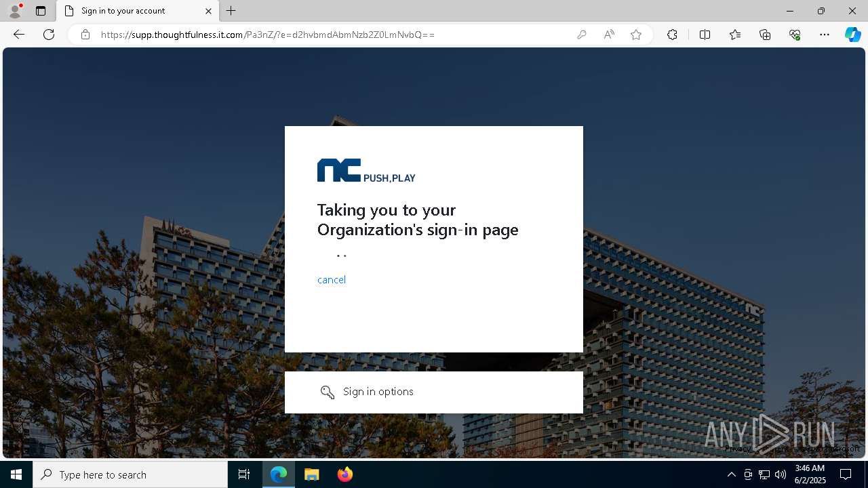Click the Sign in options key icon
Screen dimensions: 868x488
click(x=328, y=392)
